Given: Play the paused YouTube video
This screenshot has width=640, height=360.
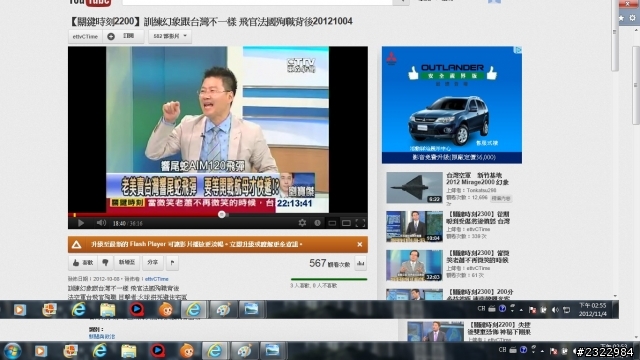Looking at the screenshot, I should (x=80, y=223).
